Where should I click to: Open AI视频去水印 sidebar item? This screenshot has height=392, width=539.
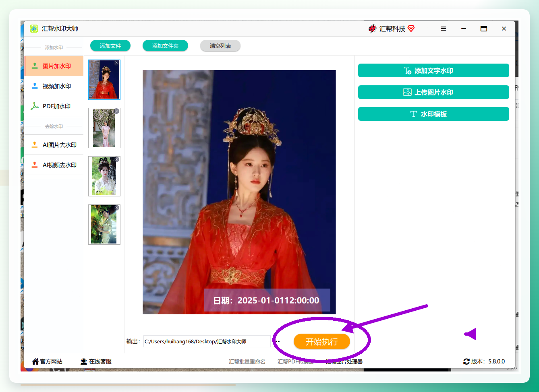[54, 165]
